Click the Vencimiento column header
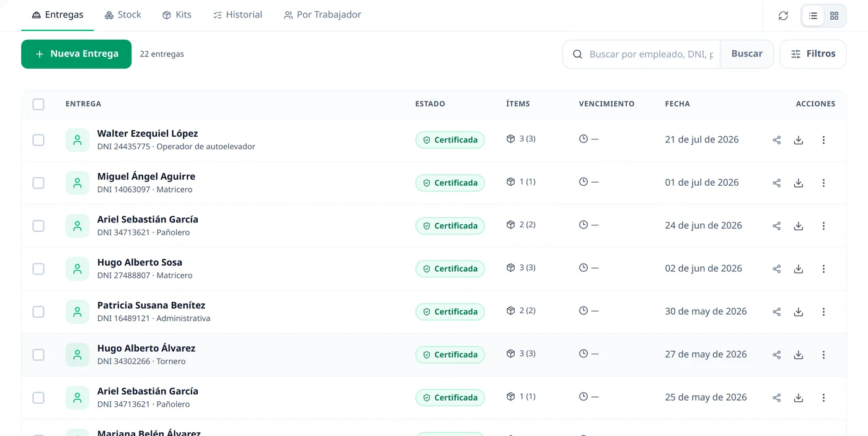This screenshot has width=868, height=436. pyautogui.click(x=606, y=104)
